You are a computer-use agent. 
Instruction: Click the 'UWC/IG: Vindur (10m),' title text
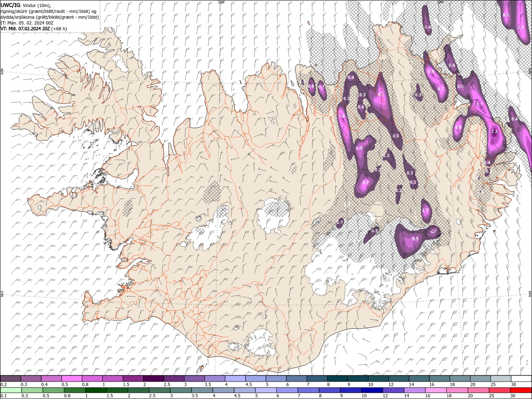(26, 5)
